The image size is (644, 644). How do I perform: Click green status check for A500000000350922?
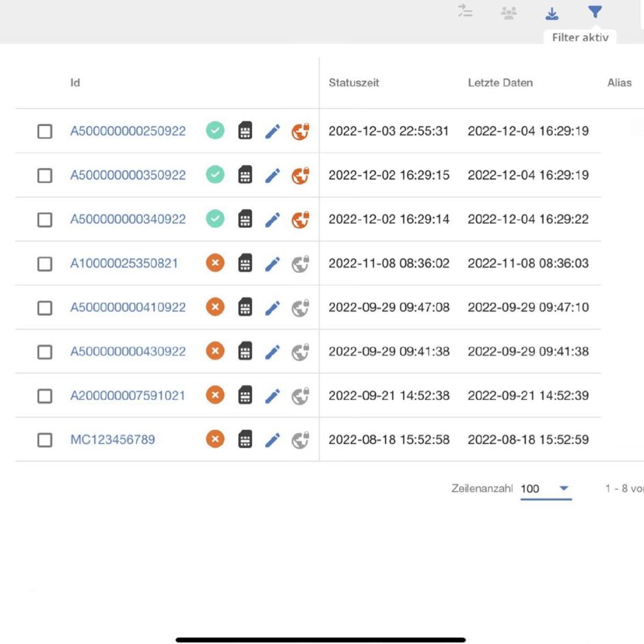tap(215, 175)
